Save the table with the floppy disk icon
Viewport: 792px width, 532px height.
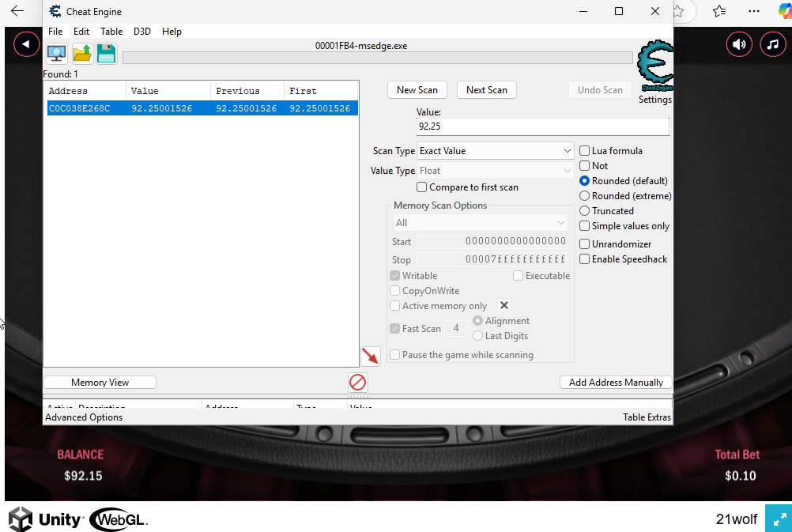[107, 54]
